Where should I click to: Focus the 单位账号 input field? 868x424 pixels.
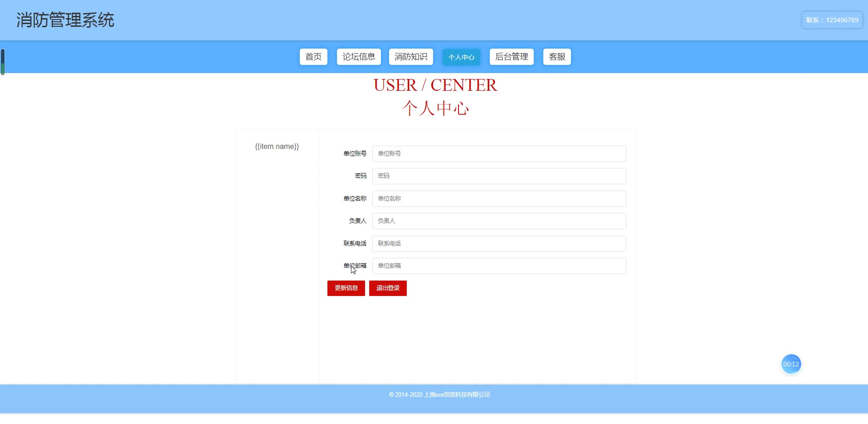point(499,154)
